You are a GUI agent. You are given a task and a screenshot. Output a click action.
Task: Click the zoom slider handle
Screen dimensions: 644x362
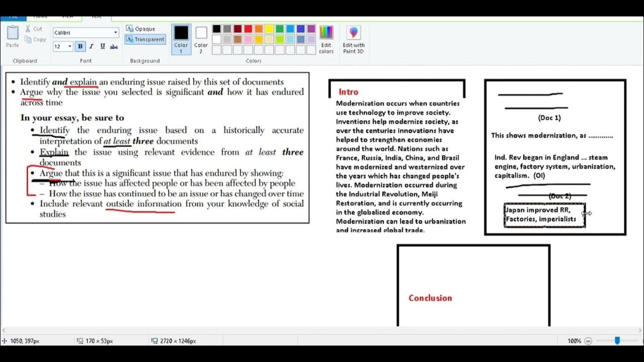[617, 340]
